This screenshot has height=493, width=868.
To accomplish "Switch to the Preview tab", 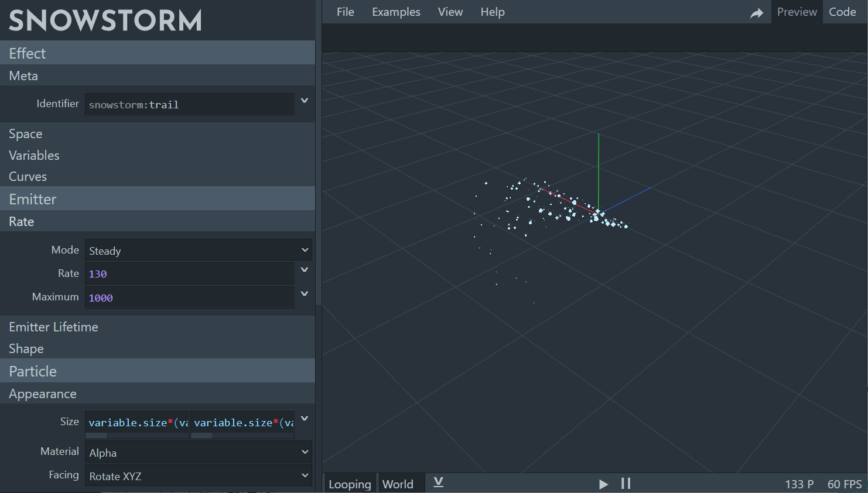I will click(797, 12).
